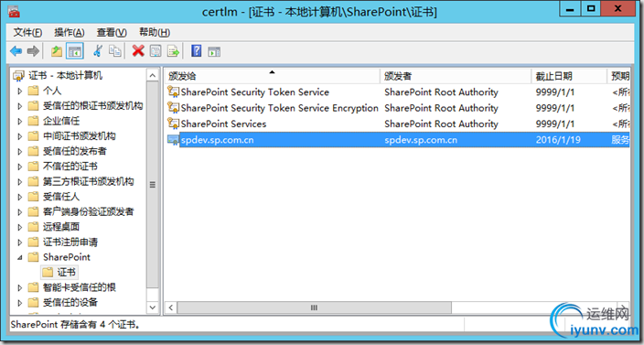Click the Up one level folder icon
Image resolution: width=644 pixels, height=345 pixels.
(x=57, y=51)
